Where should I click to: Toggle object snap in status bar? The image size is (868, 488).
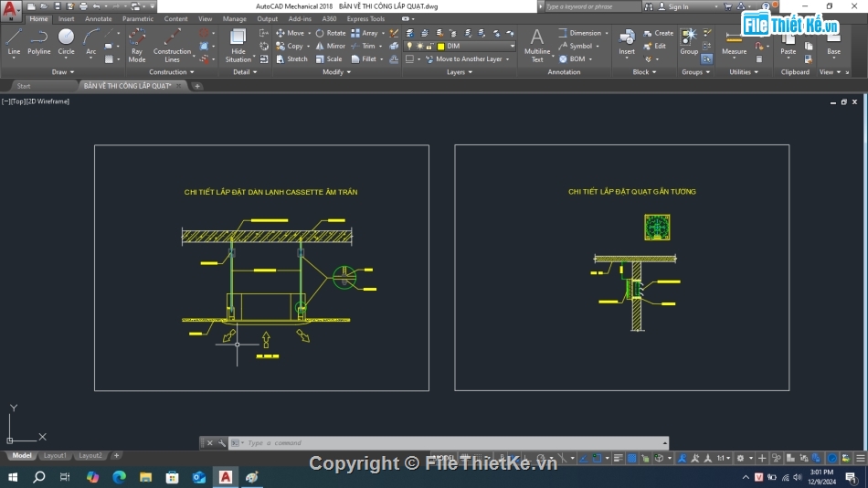(597, 458)
